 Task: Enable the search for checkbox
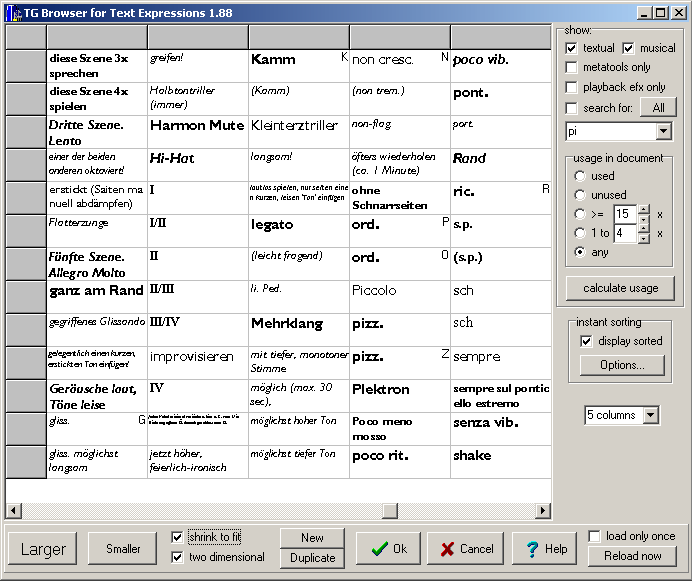click(x=571, y=108)
